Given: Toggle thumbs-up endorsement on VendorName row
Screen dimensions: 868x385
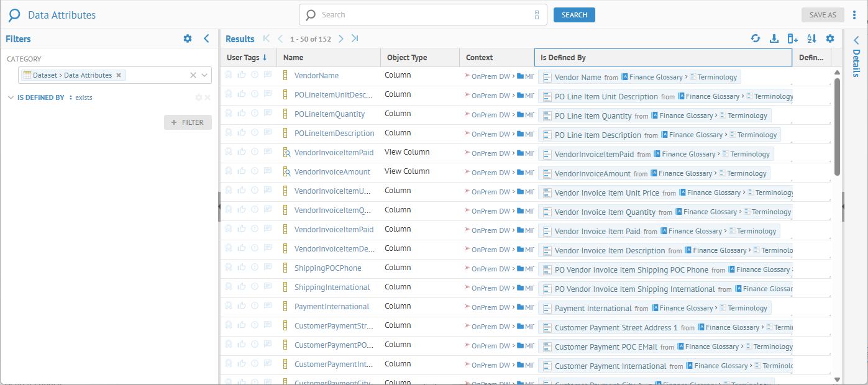Looking at the screenshot, I should coord(242,75).
